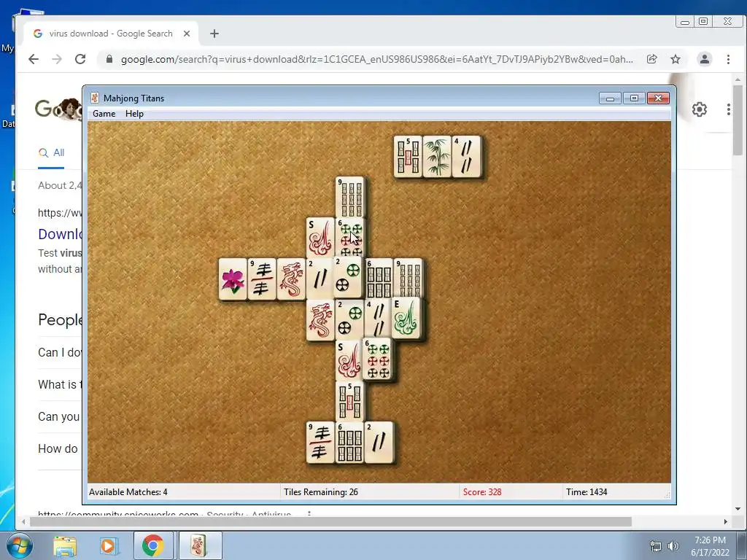747x560 pixels.
Task: Open the clock showing 7:26 PM
Action: [710, 546]
